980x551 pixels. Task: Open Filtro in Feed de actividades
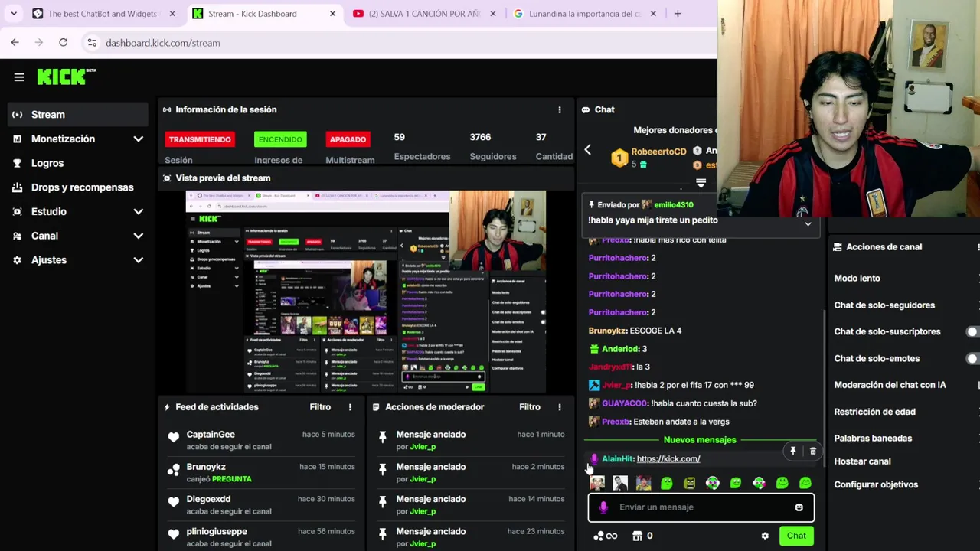point(320,407)
